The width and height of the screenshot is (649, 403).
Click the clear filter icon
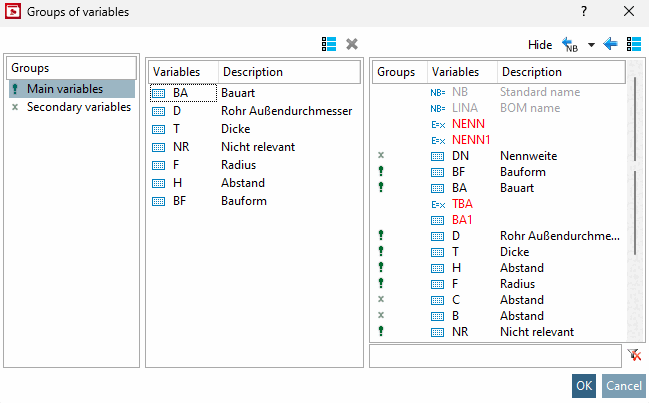[634, 355]
